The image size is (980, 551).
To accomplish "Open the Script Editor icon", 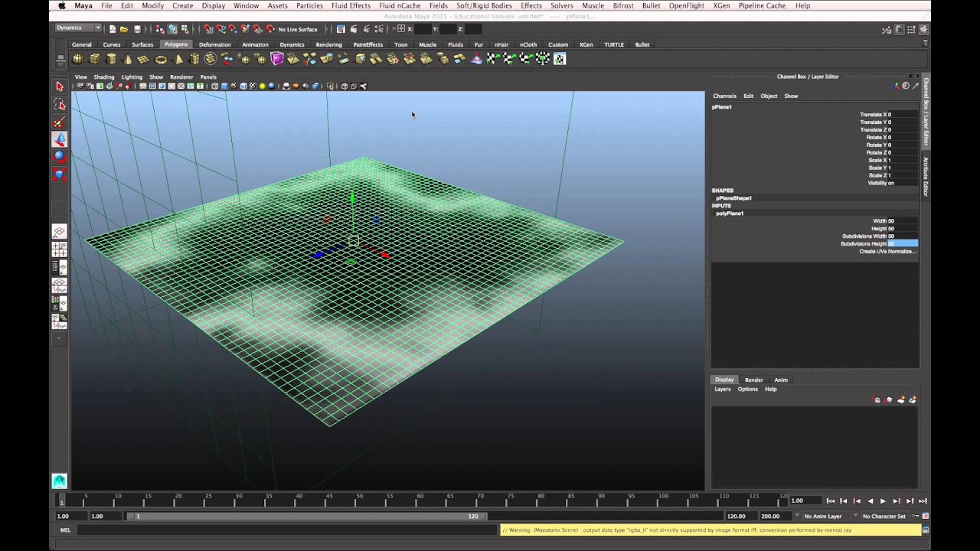I will tap(926, 530).
